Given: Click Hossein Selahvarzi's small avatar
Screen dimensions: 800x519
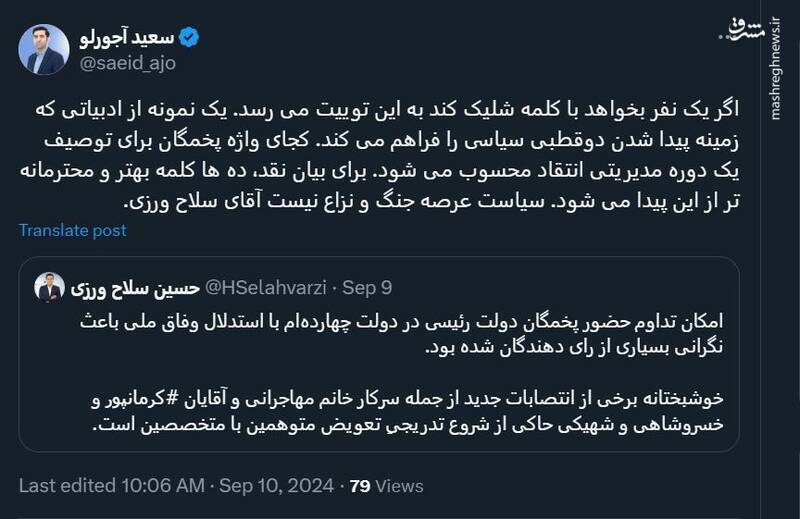Looking at the screenshot, I should click(49, 288).
